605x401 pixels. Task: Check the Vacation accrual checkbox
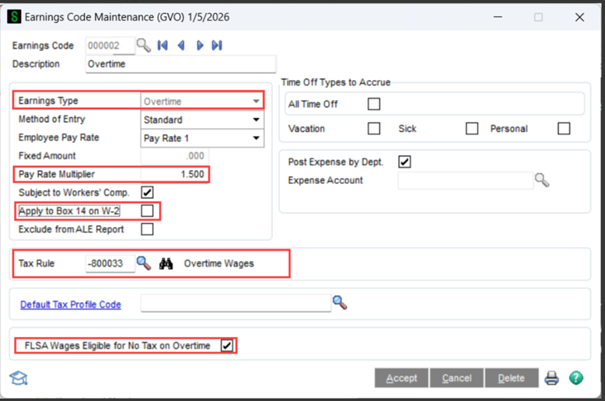(x=374, y=128)
